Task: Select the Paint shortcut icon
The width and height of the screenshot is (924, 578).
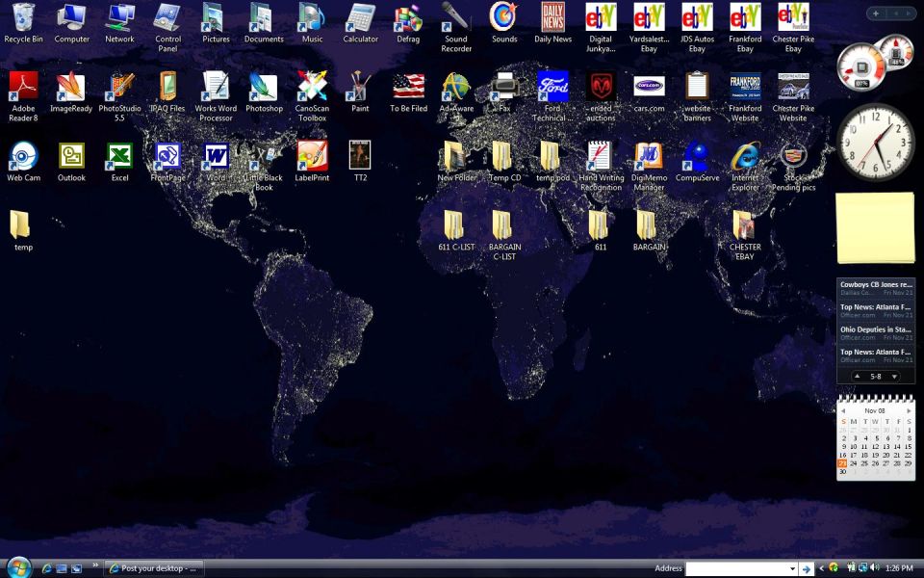Action: coord(360,87)
